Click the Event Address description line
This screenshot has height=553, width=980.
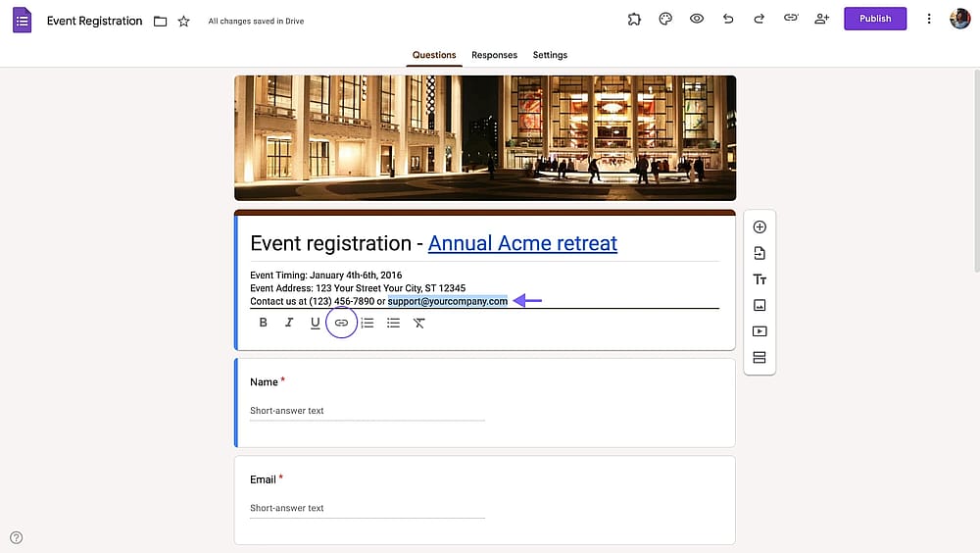click(x=358, y=288)
